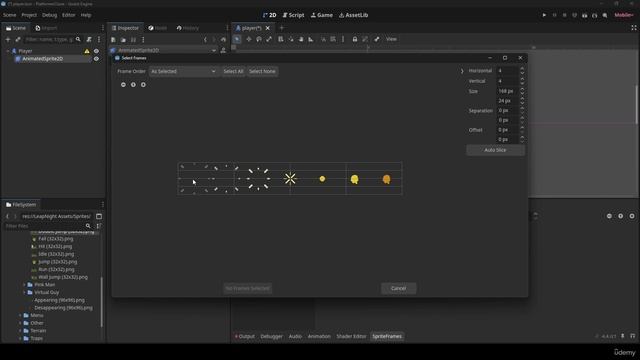The height and width of the screenshot is (360, 640).
Task: Run the project with play button
Action: click(x=544, y=15)
